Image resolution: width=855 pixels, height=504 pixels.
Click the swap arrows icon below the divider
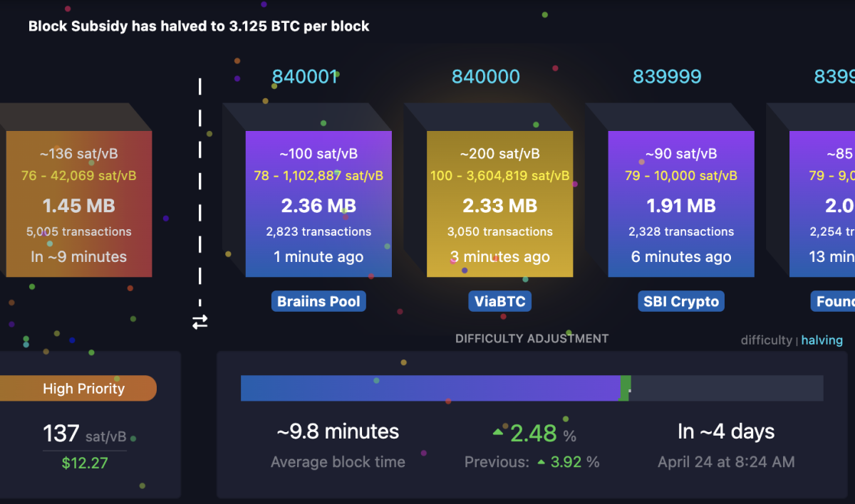click(x=200, y=322)
